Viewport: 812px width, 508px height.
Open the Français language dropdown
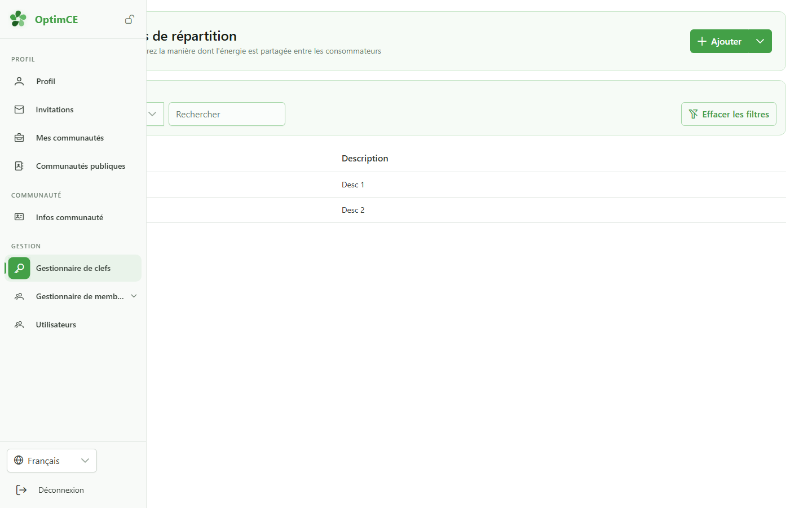tap(52, 461)
